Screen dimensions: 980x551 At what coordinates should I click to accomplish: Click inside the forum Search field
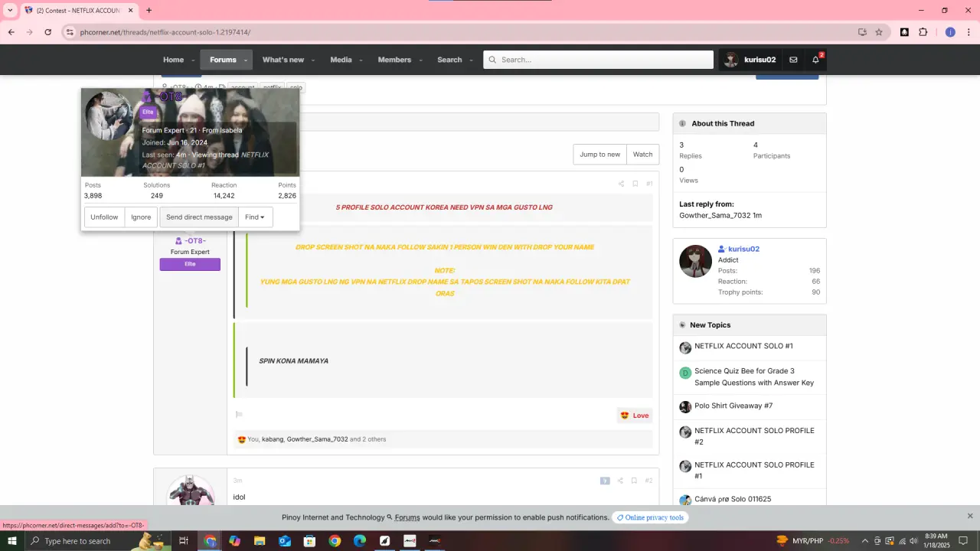click(x=598, y=60)
